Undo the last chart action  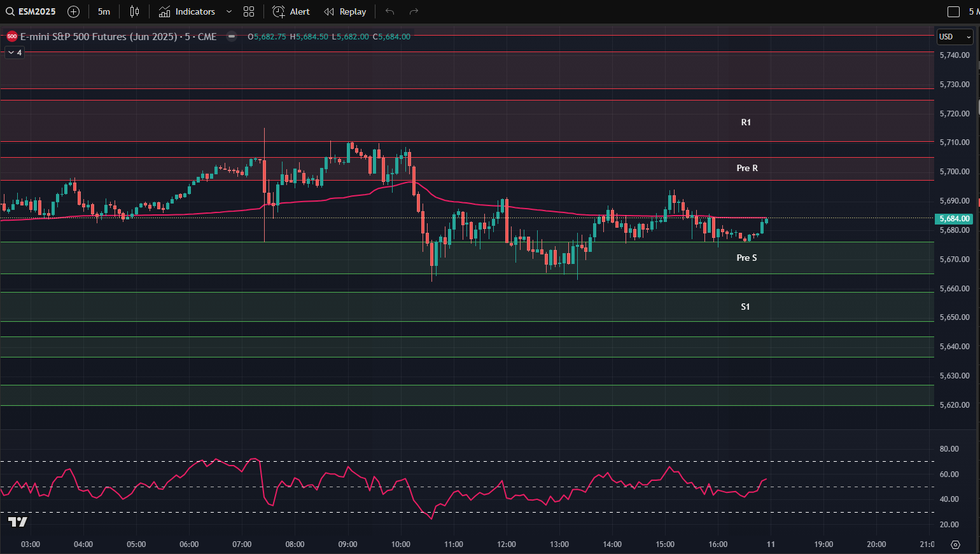[389, 11]
